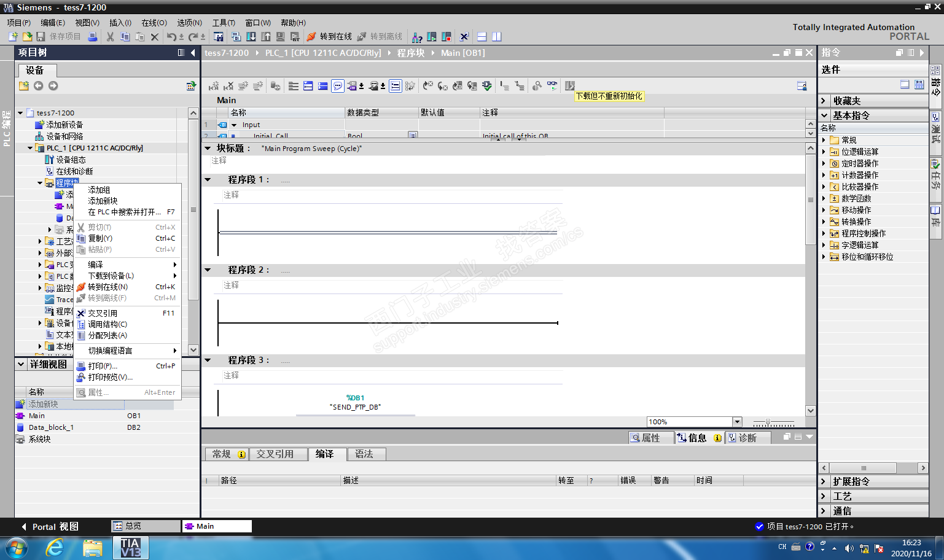This screenshot has width=944, height=560.
Task: Click the download without reinitialization icon
Action: 570,86
